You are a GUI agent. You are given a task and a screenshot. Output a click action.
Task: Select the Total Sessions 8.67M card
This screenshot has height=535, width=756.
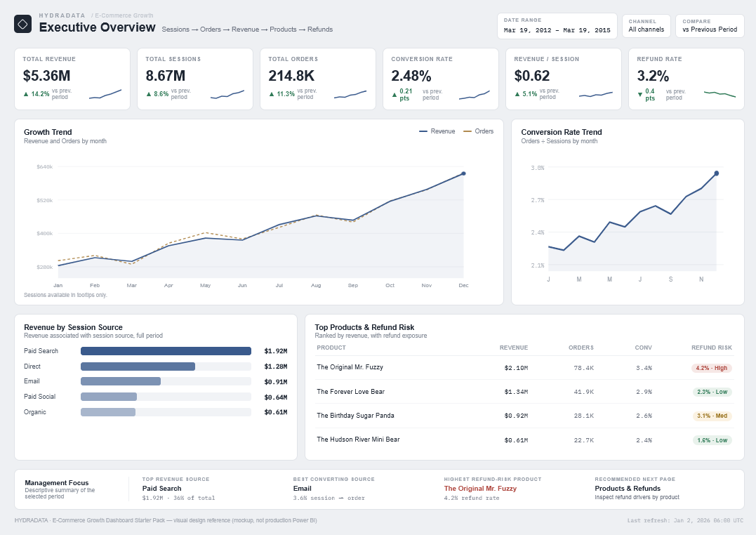pos(194,79)
